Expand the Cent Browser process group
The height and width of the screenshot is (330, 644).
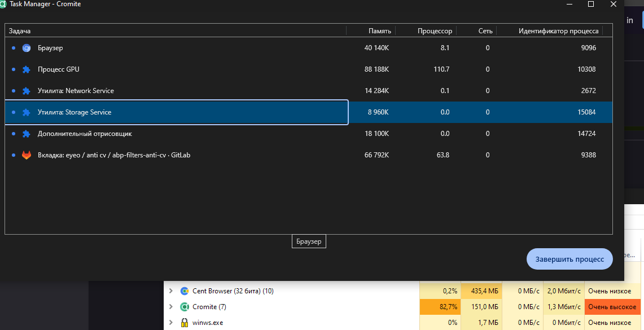tap(171, 291)
